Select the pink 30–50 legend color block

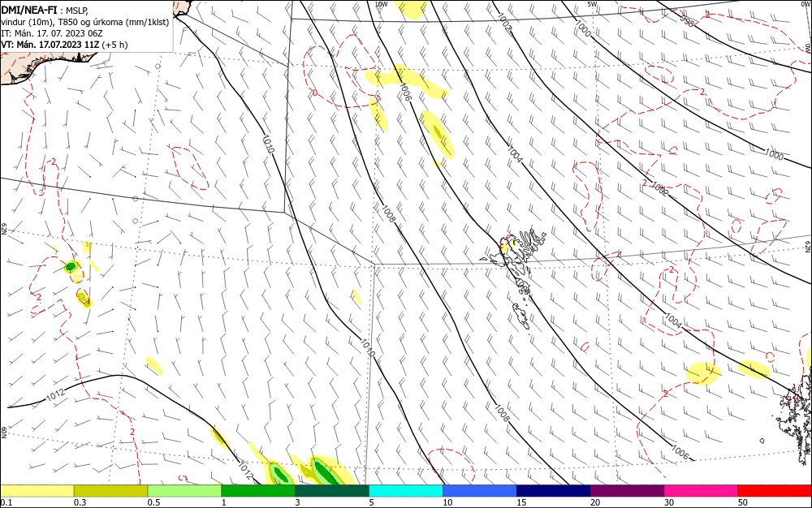[x=701, y=491]
